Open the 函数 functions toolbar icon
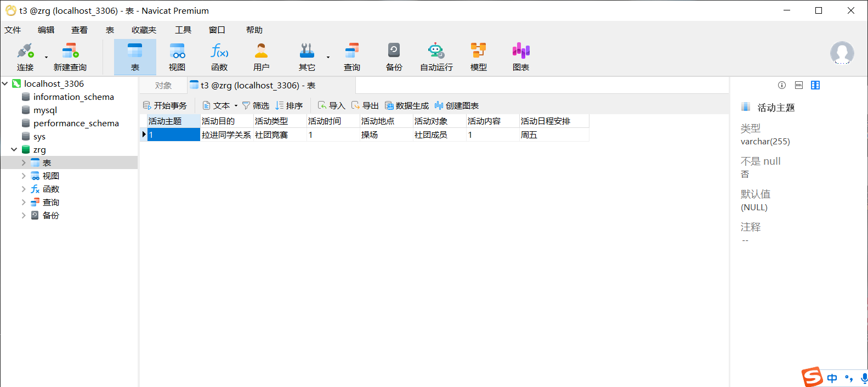868x387 pixels. tap(219, 57)
